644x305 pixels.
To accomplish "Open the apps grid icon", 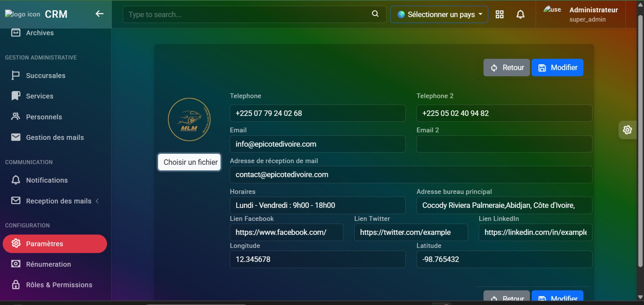I will point(499,14).
